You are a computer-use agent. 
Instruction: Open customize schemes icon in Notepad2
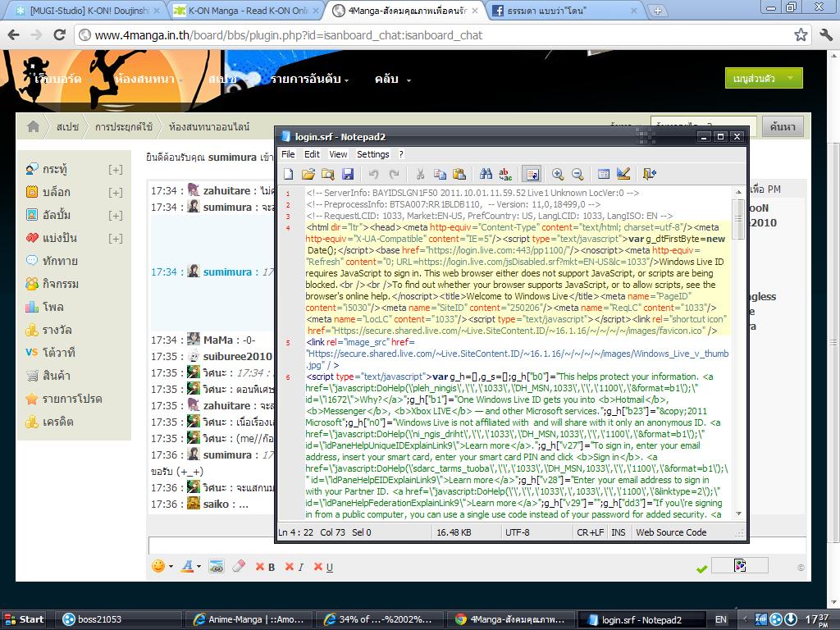click(623, 174)
